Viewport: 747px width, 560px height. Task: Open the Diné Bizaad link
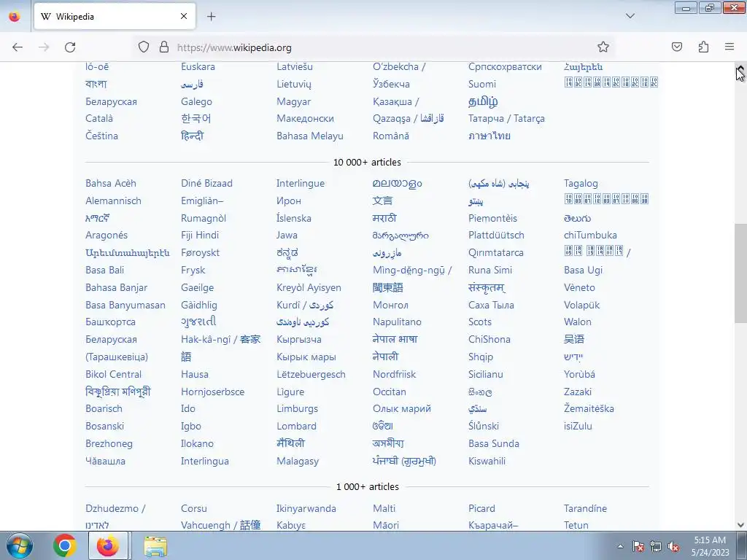(x=206, y=183)
